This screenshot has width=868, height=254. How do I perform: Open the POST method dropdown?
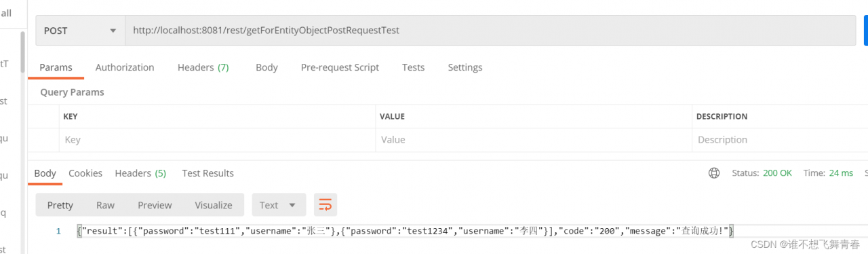click(x=81, y=31)
